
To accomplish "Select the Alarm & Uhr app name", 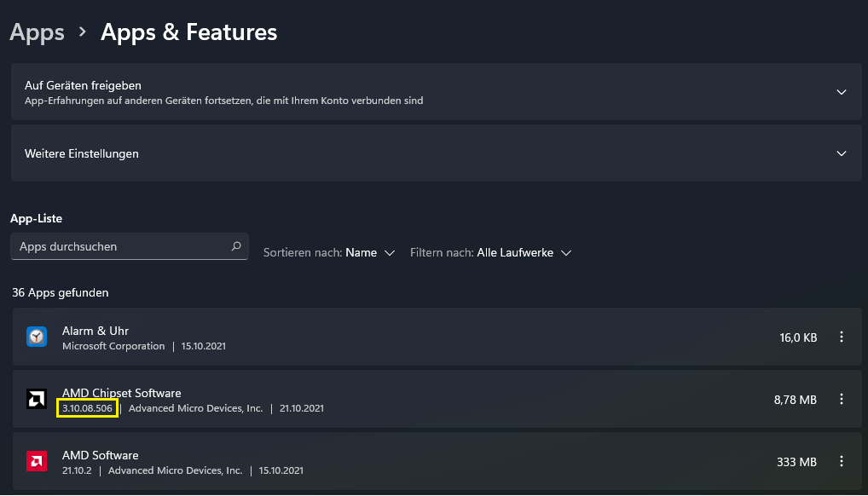I will [x=95, y=331].
